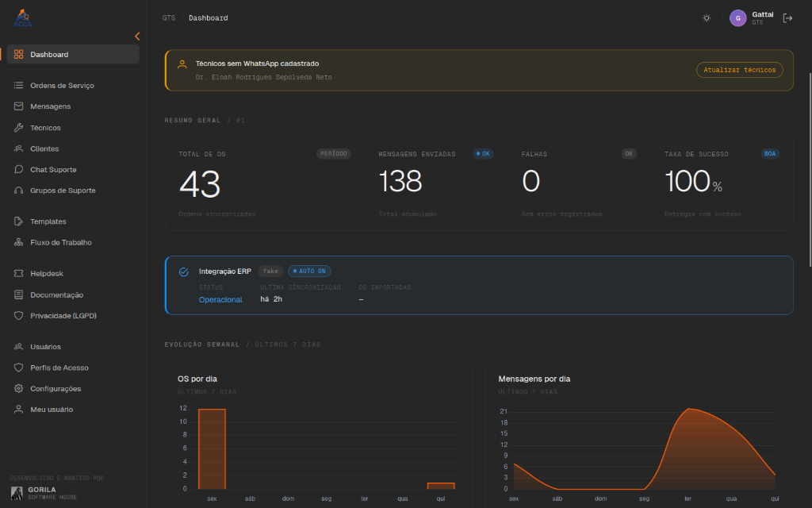
Task: Click the ACCA logo in sidebar
Action: pos(22,17)
